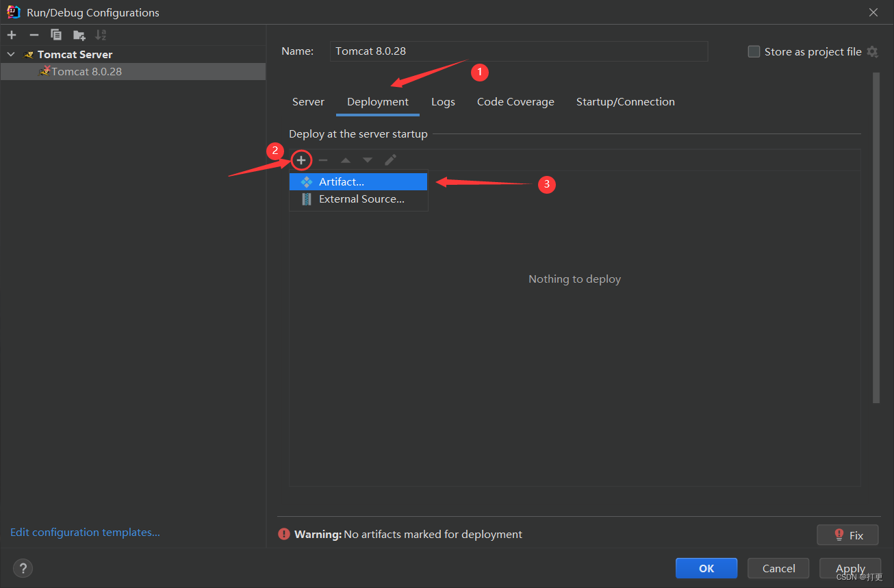Image resolution: width=894 pixels, height=588 pixels.
Task: Move configuration into new folder icon
Action: click(79, 35)
